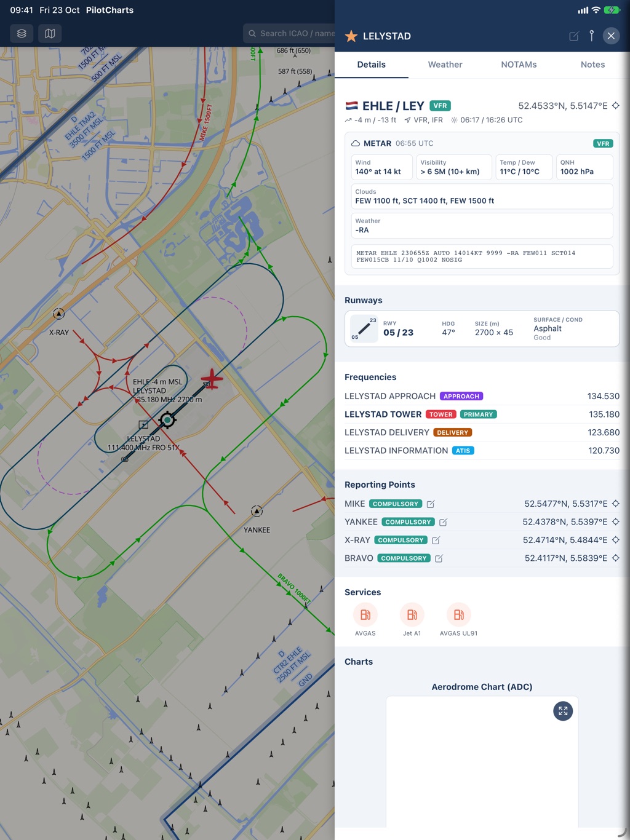Screen dimensions: 630x840
Task: Switch to the Weather tab
Action: click(445, 65)
